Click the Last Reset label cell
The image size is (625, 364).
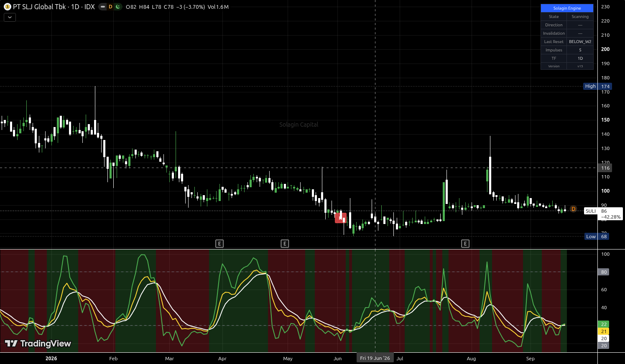(x=554, y=42)
